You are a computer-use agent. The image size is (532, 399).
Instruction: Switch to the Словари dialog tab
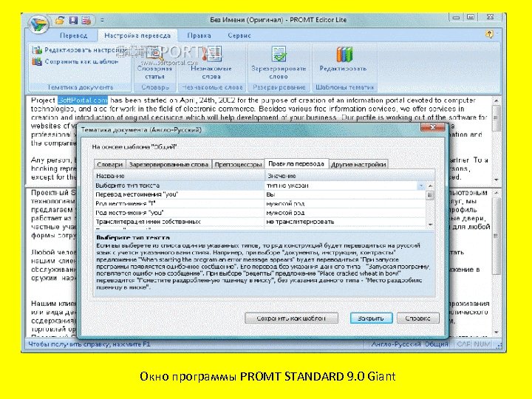coord(109,165)
